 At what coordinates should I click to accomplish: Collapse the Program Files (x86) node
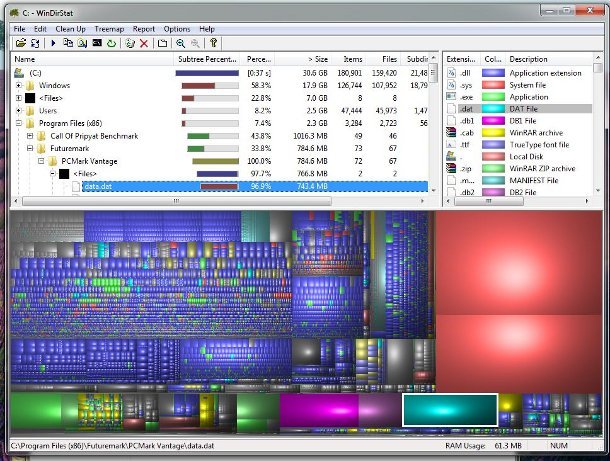(x=18, y=123)
